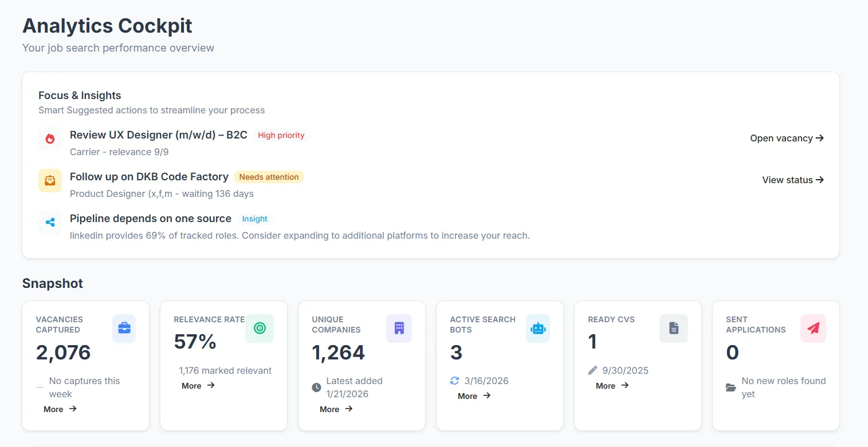This screenshot has height=447, width=868.
Task: Click the 57% relevance rate value
Action: (195, 342)
